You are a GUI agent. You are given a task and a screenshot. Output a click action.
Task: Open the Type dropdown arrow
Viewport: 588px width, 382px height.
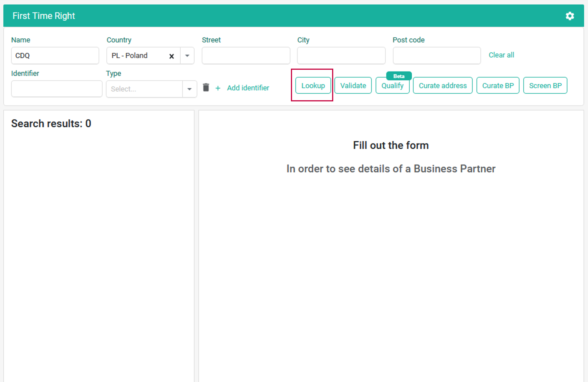190,89
